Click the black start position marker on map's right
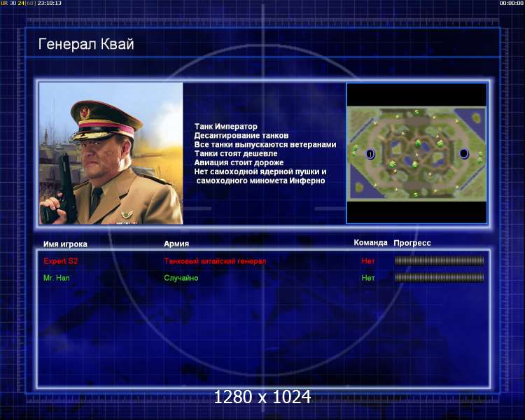 tap(463, 153)
